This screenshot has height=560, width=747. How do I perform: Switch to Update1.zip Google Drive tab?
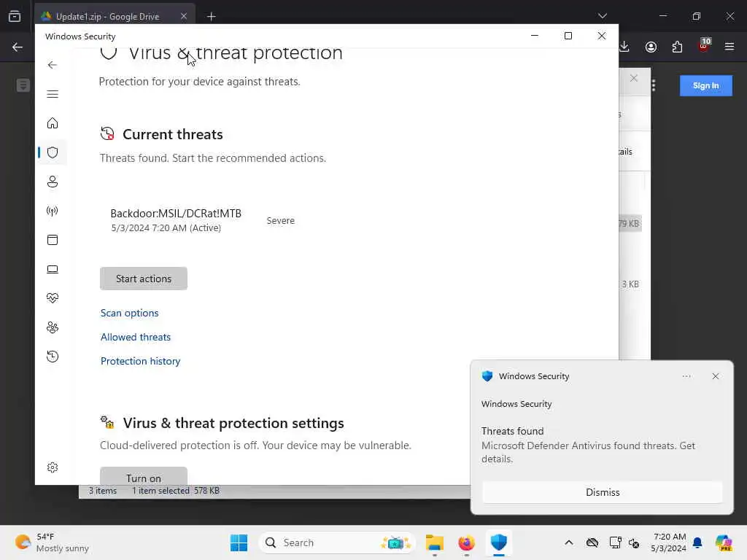[x=108, y=17]
